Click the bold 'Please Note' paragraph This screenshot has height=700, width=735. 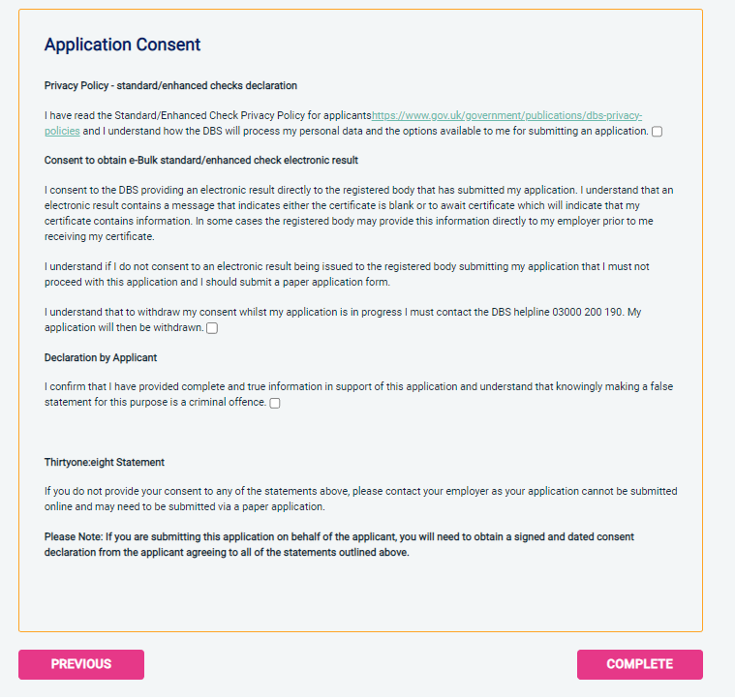coord(339,544)
